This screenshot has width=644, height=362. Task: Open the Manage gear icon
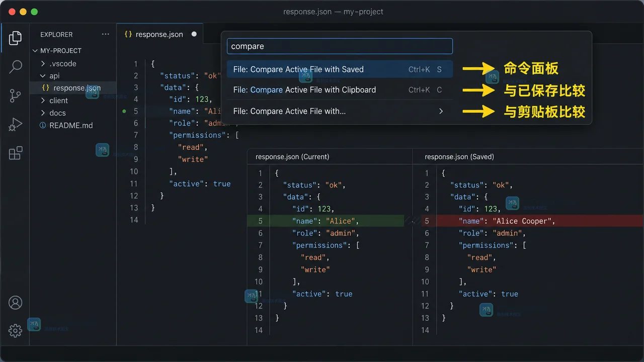[x=16, y=330]
